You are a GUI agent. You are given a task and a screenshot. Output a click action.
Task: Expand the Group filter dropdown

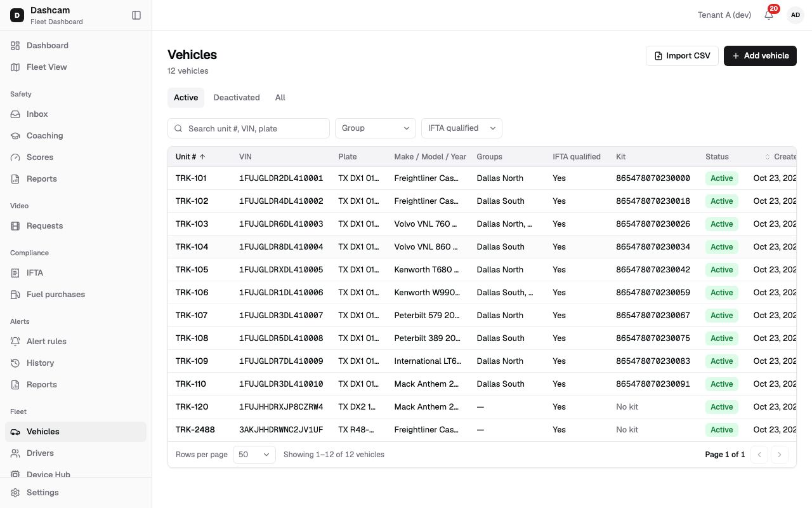pyautogui.click(x=376, y=128)
